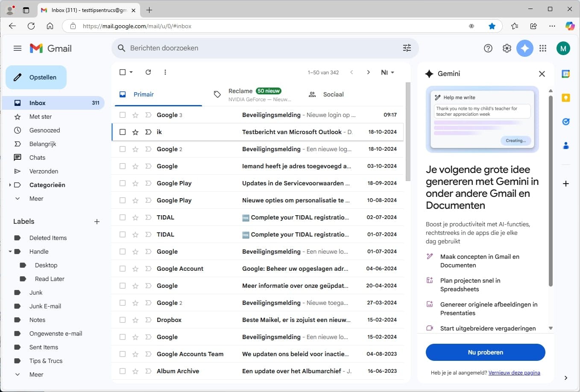The image size is (580, 392).
Task: Click the Opstellen compose button
Action: coord(36,77)
